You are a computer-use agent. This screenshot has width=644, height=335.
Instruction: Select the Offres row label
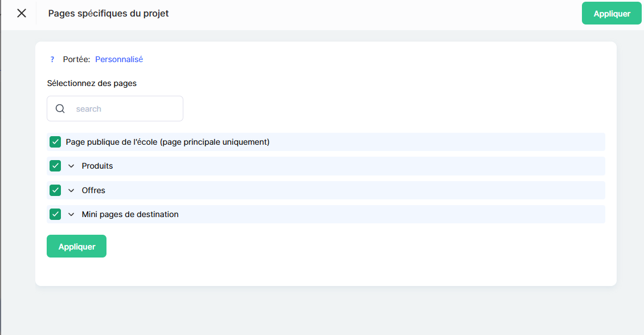[x=93, y=190]
